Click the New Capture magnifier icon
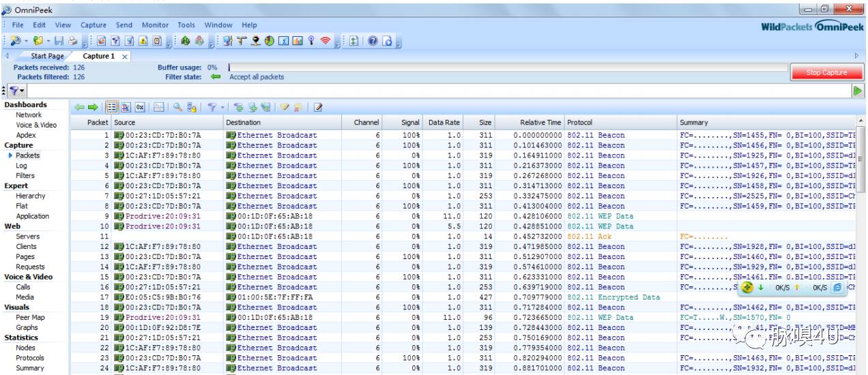Image resolution: width=868 pixels, height=375 pixels. pyautogui.click(x=14, y=40)
